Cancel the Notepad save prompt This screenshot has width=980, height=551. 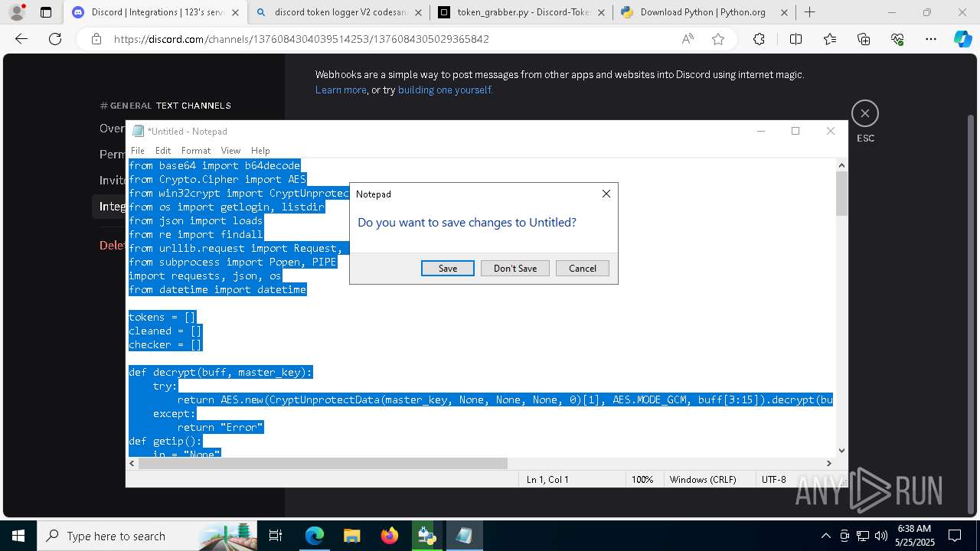click(583, 268)
